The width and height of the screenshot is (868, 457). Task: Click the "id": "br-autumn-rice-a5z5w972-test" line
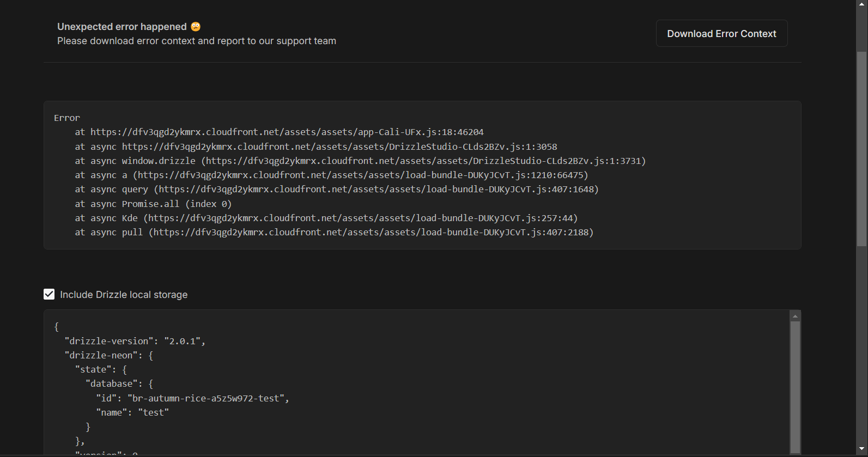192,398
